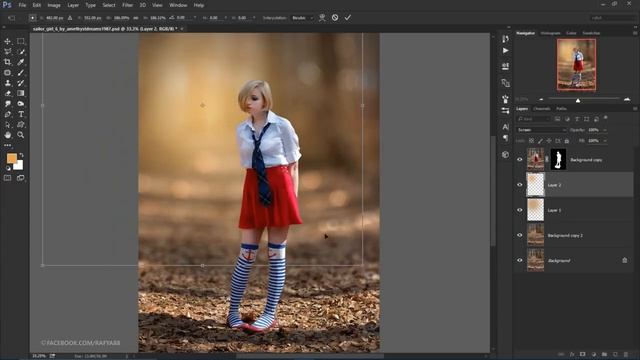The width and height of the screenshot is (640, 360).
Task: Toggle lock image pixels brush icon
Action: click(540, 141)
